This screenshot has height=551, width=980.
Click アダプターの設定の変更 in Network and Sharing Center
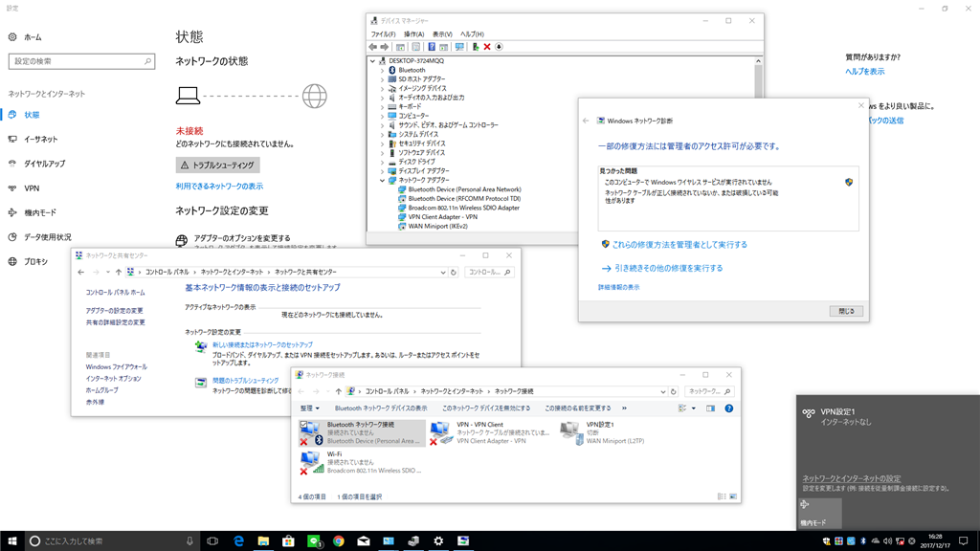click(x=115, y=311)
